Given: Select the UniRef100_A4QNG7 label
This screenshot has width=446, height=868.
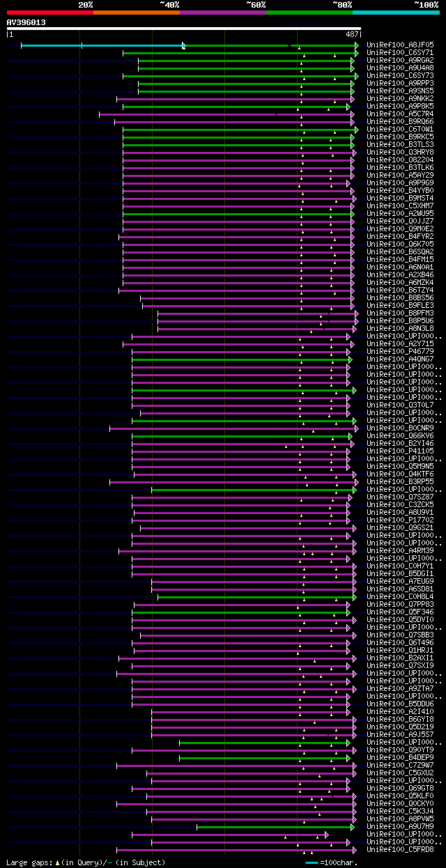Looking at the screenshot, I should pyautogui.click(x=401, y=359).
